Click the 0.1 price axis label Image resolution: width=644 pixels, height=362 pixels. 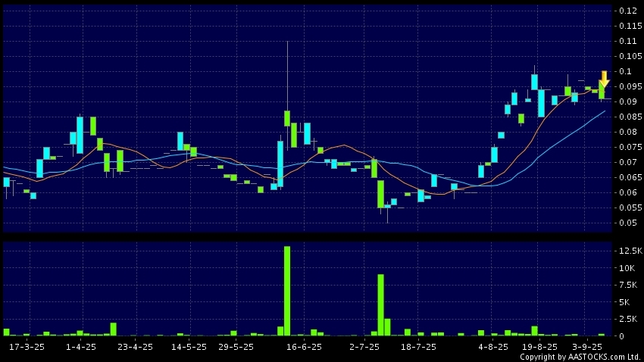coord(626,71)
